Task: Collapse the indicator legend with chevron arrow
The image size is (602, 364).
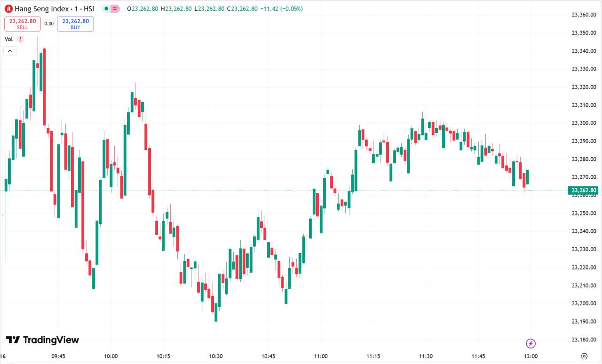Action: tap(10, 51)
